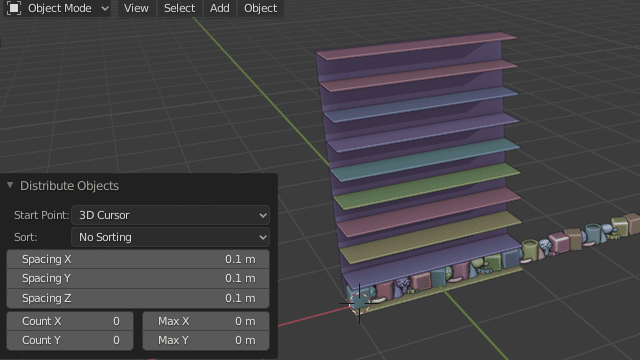
Task: Click the Object Mode icon
Action: (x=14, y=8)
